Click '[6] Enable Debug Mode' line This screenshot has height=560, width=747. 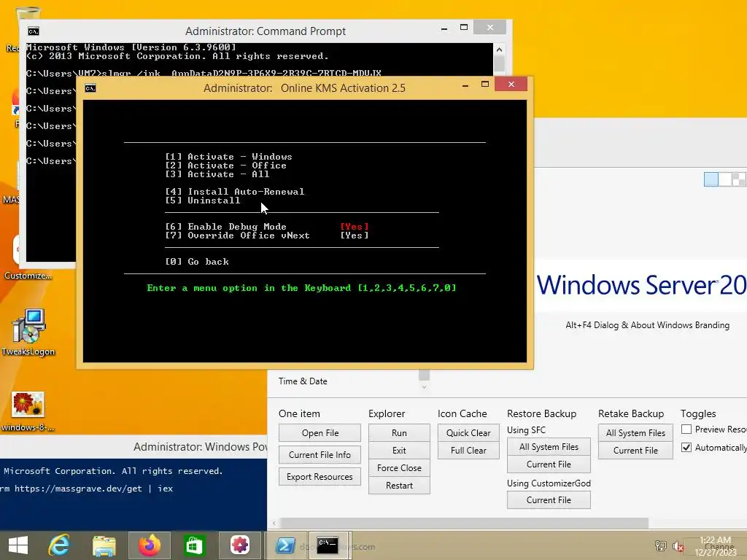click(267, 227)
